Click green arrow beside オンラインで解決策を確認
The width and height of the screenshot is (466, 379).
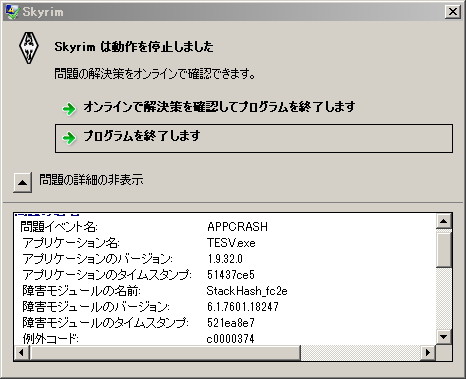pyautogui.click(x=69, y=108)
